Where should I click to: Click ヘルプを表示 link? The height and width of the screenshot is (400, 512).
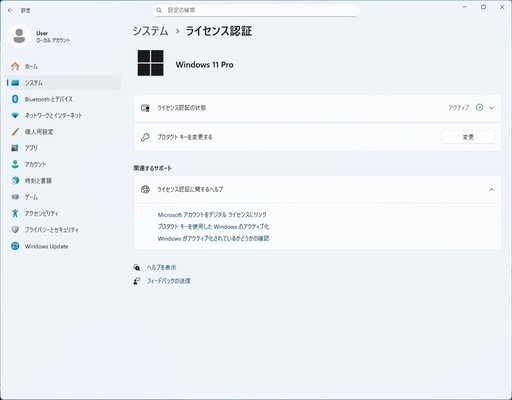click(x=161, y=267)
